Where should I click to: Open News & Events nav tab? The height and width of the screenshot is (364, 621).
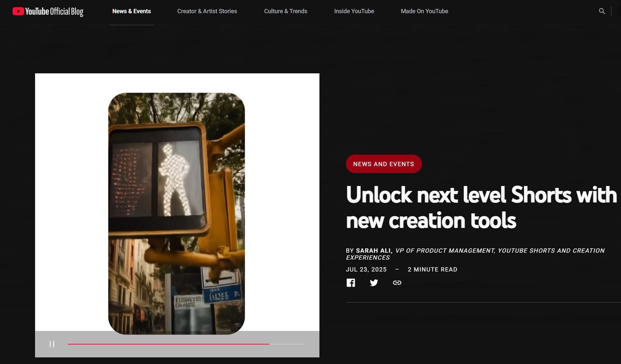tap(132, 11)
